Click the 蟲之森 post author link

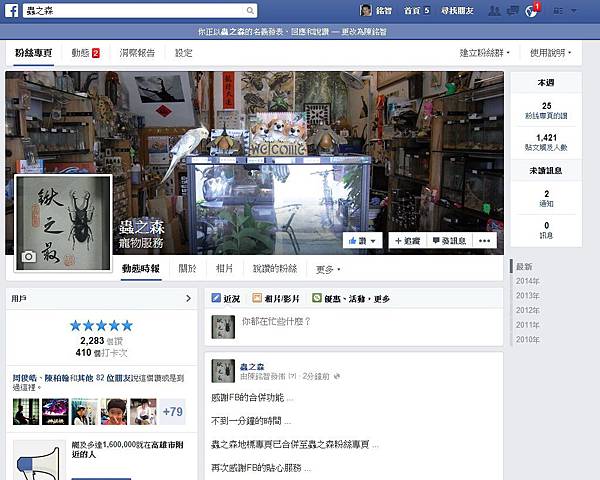[252, 366]
